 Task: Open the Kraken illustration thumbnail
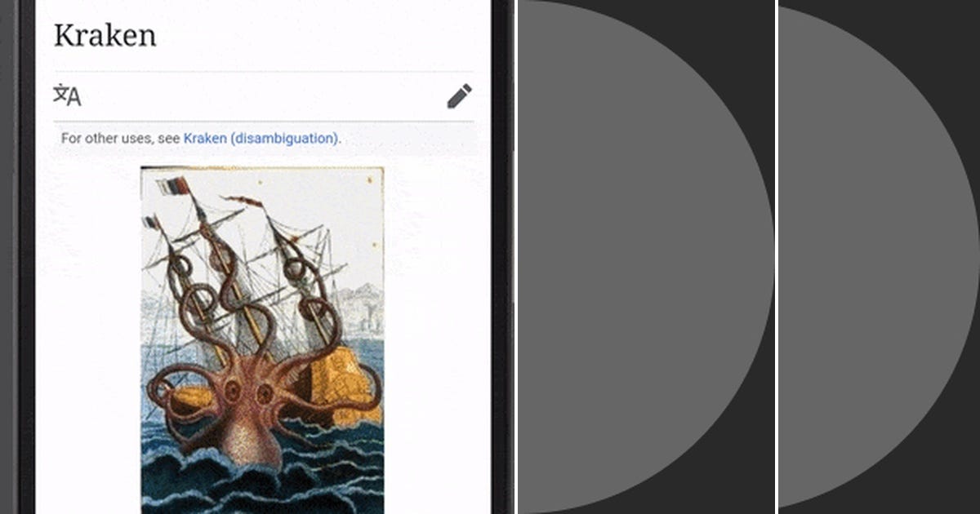tap(262, 340)
